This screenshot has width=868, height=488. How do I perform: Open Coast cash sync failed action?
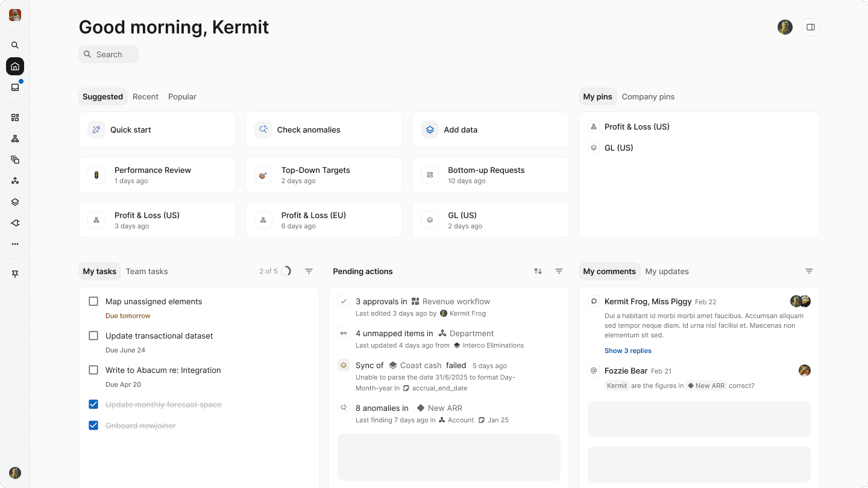449,377
